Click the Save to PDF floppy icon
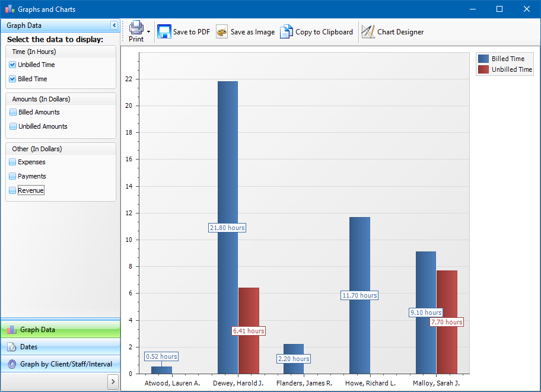The image size is (541, 392). [x=164, y=31]
